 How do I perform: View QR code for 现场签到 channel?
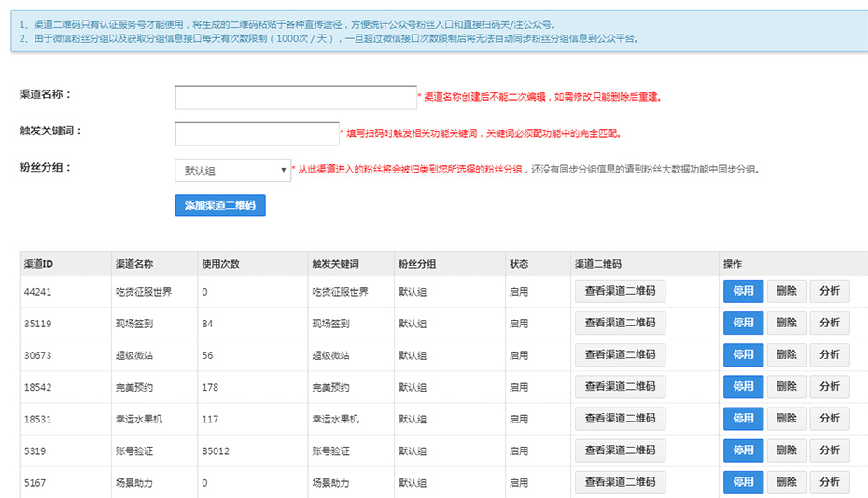(x=620, y=323)
